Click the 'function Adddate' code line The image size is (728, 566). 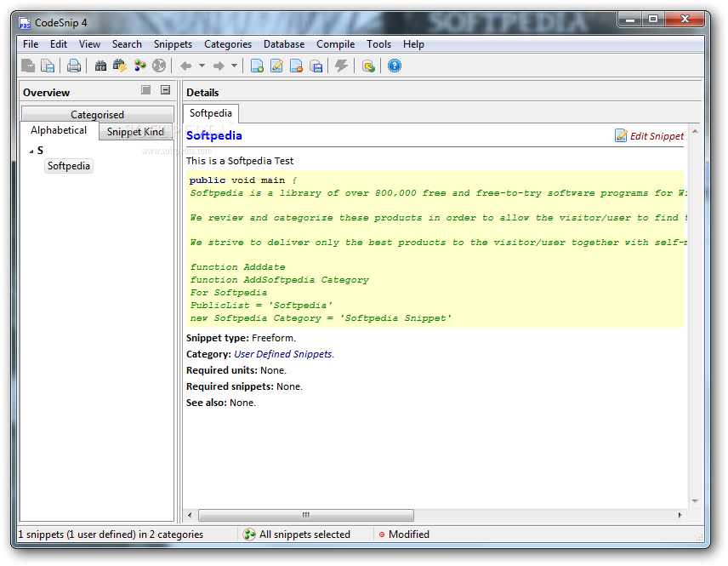click(237, 267)
